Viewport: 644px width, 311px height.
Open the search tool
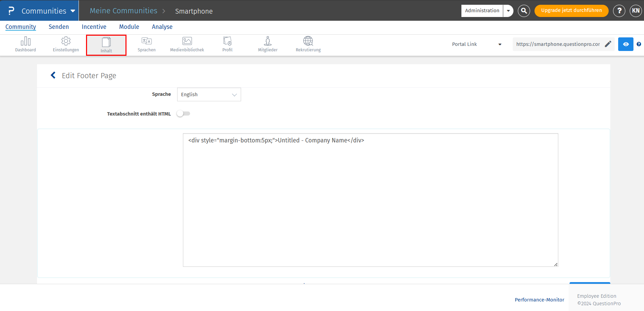pos(524,11)
